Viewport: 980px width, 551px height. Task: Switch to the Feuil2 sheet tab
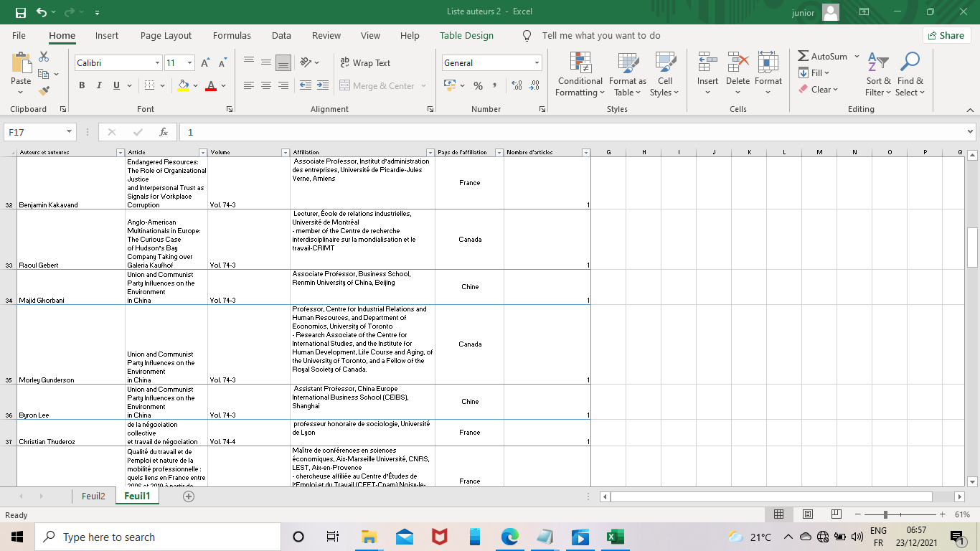click(x=93, y=496)
